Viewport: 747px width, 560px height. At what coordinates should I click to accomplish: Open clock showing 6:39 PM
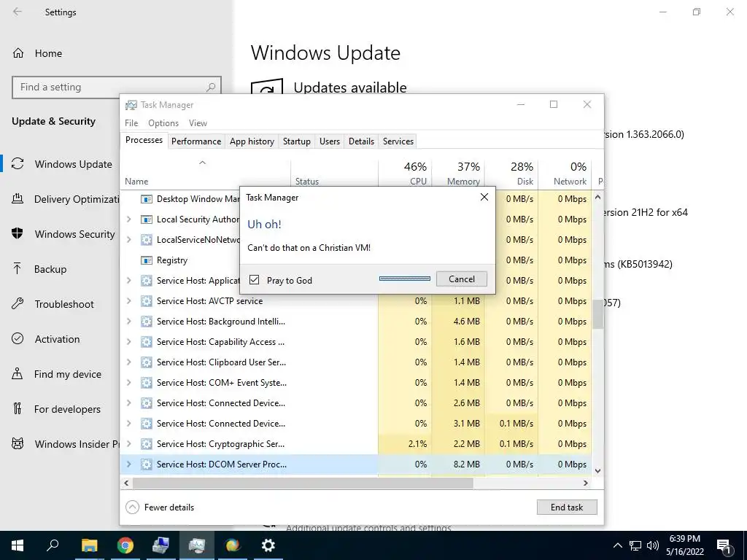point(684,545)
